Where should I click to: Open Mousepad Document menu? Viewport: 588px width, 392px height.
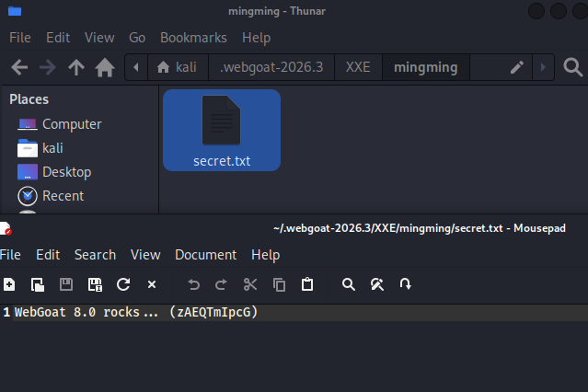(206, 255)
